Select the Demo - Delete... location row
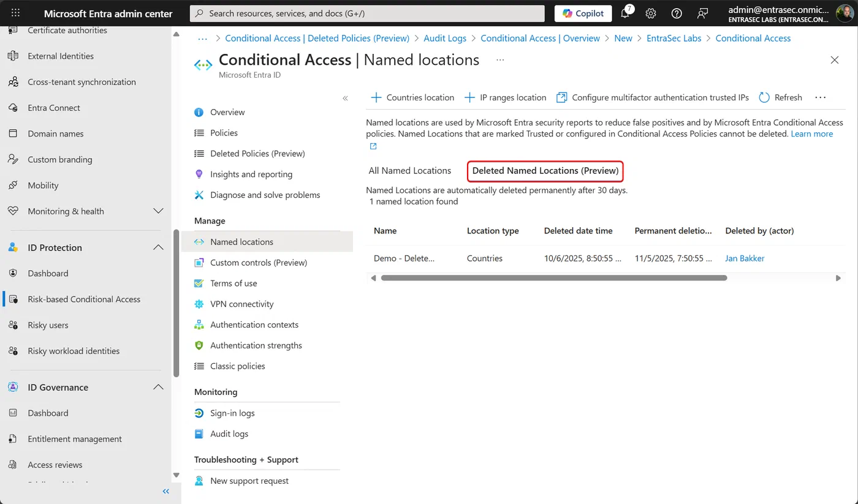The height and width of the screenshot is (504, 858). tap(606, 258)
